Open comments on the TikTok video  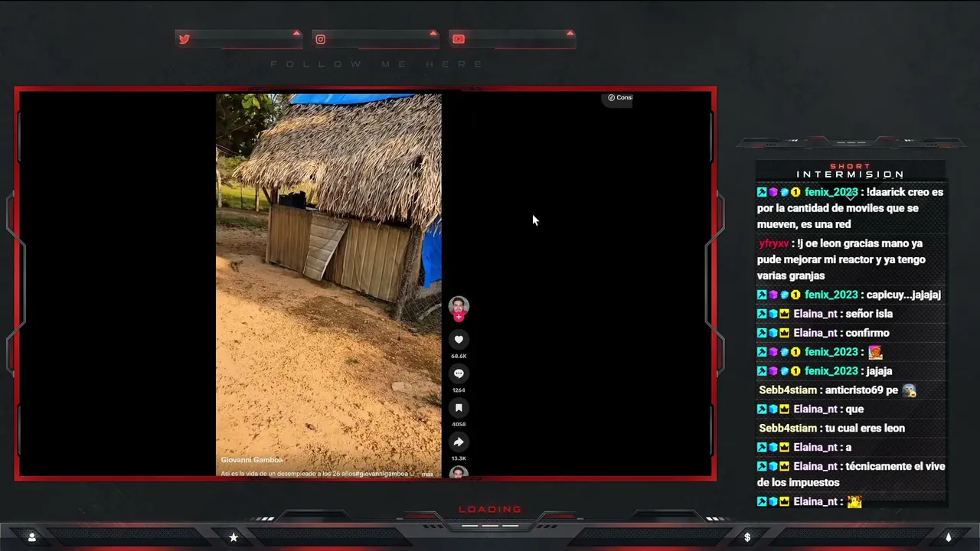(459, 373)
